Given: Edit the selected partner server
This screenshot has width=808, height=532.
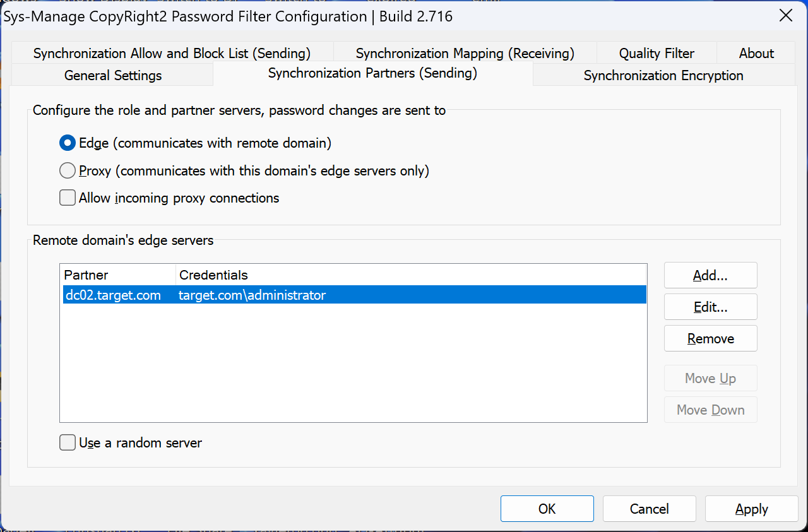Looking at the screenshot, I should [710, 307].
